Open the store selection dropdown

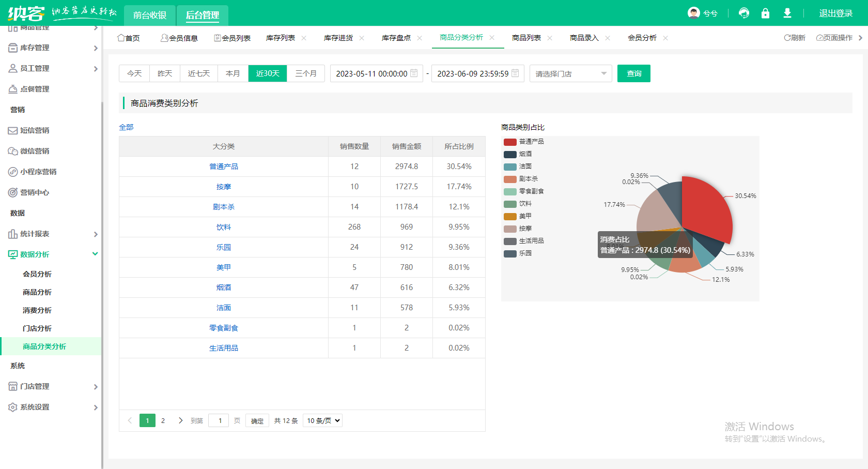570,73
